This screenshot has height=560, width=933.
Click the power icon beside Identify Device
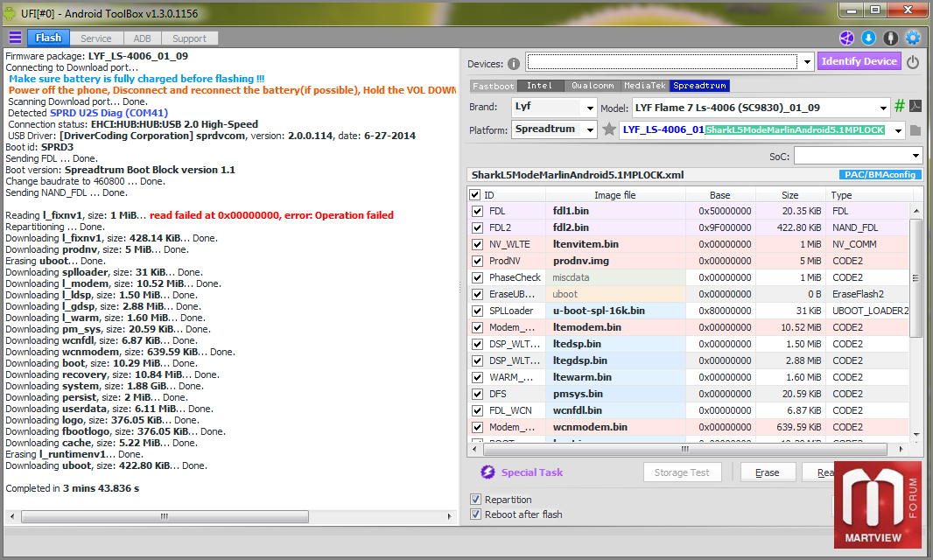(x=913, y=62)
